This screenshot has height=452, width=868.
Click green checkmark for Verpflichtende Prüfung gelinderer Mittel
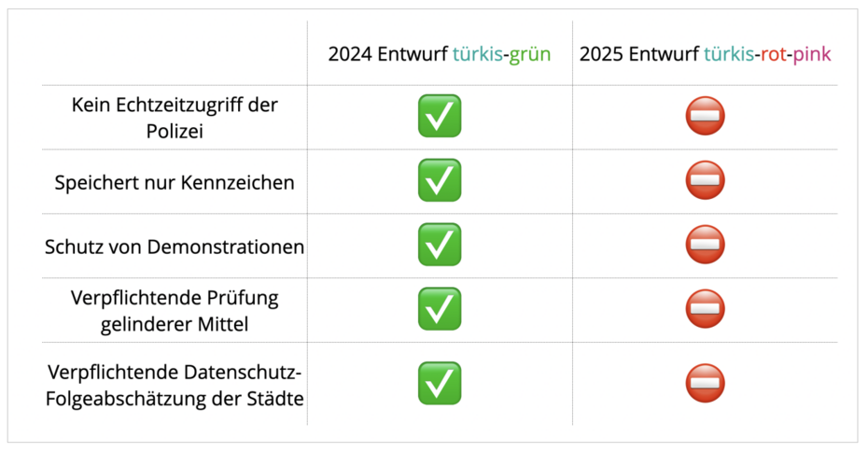(439, 309)
